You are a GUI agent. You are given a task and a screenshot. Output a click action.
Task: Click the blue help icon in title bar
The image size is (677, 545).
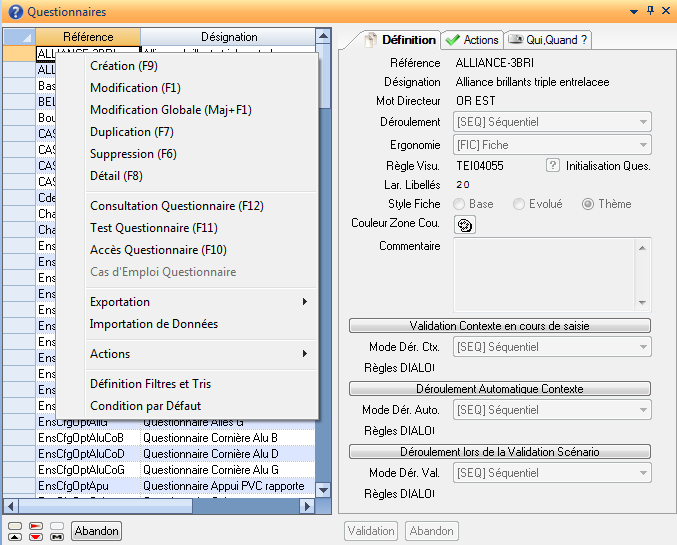(x=14, y=11)
